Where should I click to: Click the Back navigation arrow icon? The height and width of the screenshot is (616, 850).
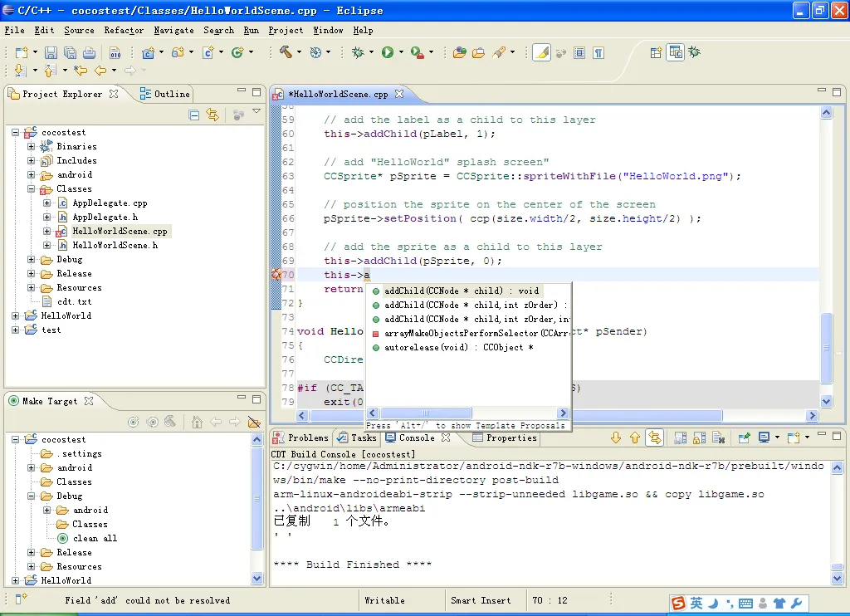pyautogui.click(x=100, y=70)
